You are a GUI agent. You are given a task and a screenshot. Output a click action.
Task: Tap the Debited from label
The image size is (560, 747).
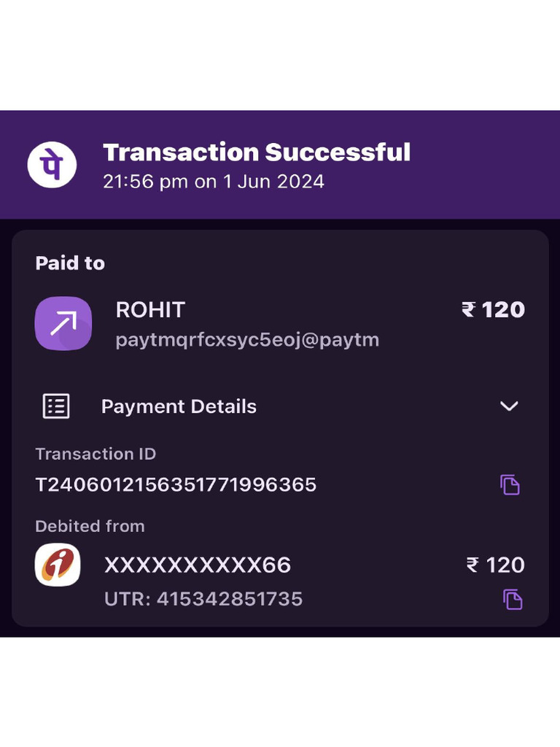point(90,526)
